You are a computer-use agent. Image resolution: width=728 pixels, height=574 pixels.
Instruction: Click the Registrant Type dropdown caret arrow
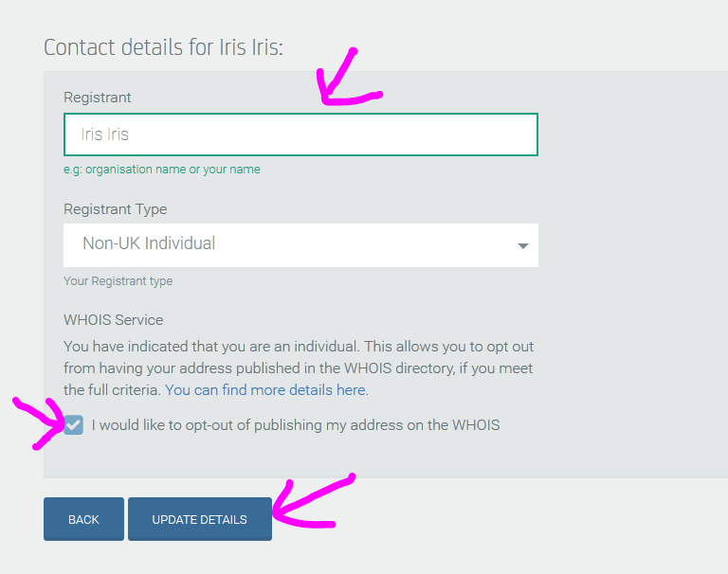523,246
